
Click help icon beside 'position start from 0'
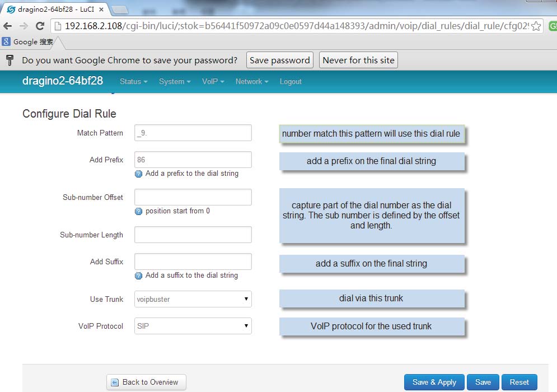tap(138, 212)
